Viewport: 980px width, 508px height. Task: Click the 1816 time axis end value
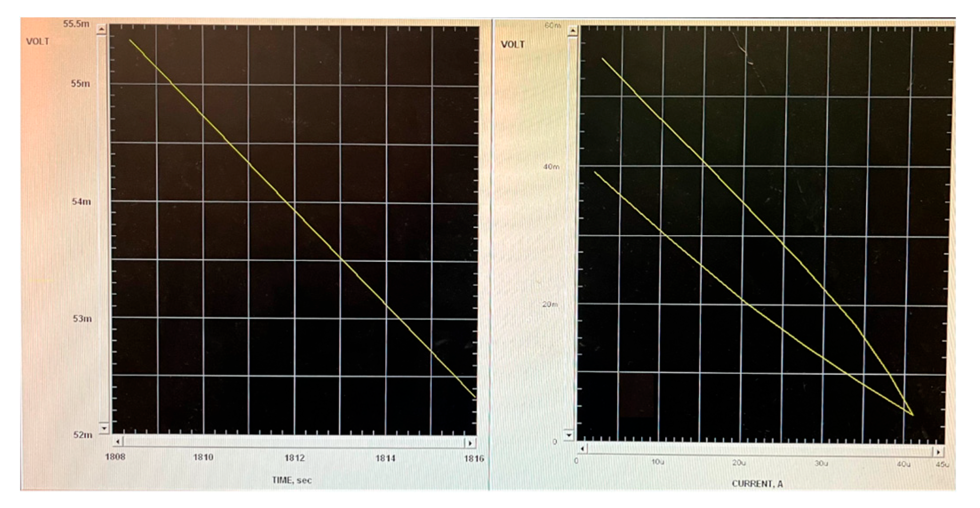point(474,459)
